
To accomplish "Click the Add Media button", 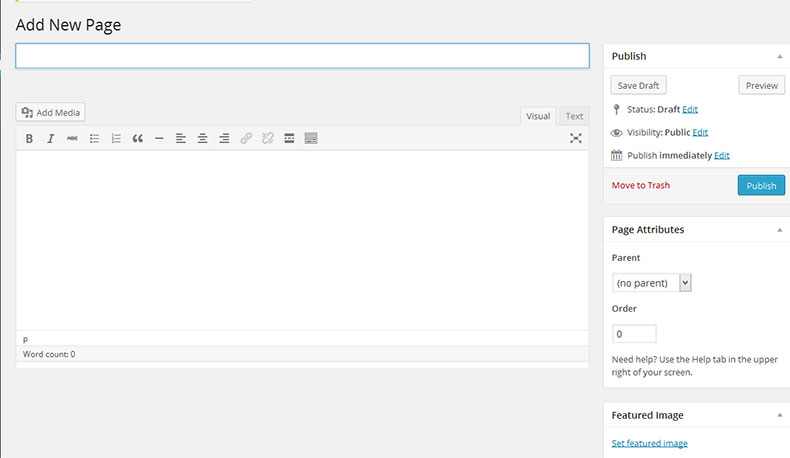I will (51, 113).
